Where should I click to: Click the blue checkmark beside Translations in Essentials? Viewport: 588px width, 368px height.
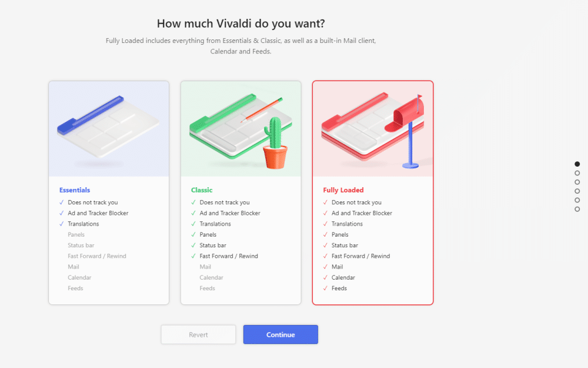coord(62,224)
